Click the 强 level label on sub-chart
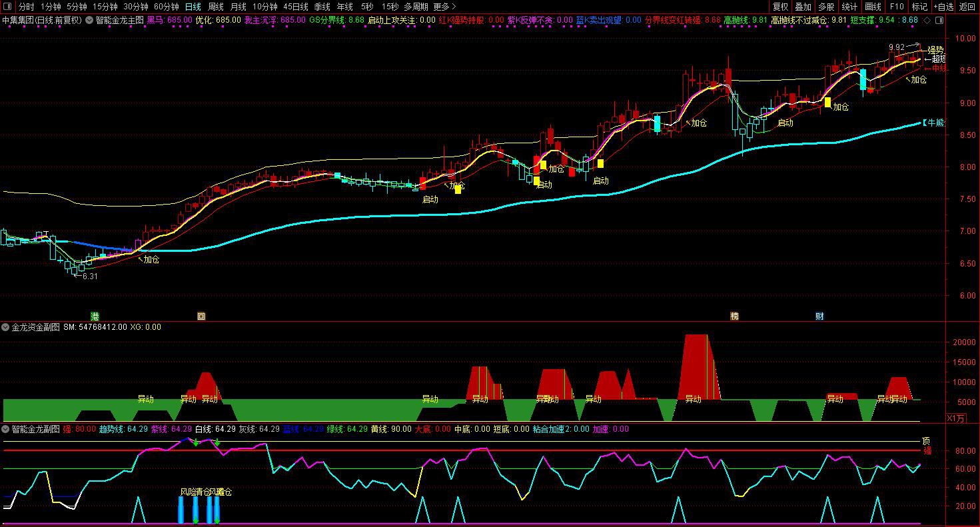Viewport: 980px width, 527px height. 927,451
